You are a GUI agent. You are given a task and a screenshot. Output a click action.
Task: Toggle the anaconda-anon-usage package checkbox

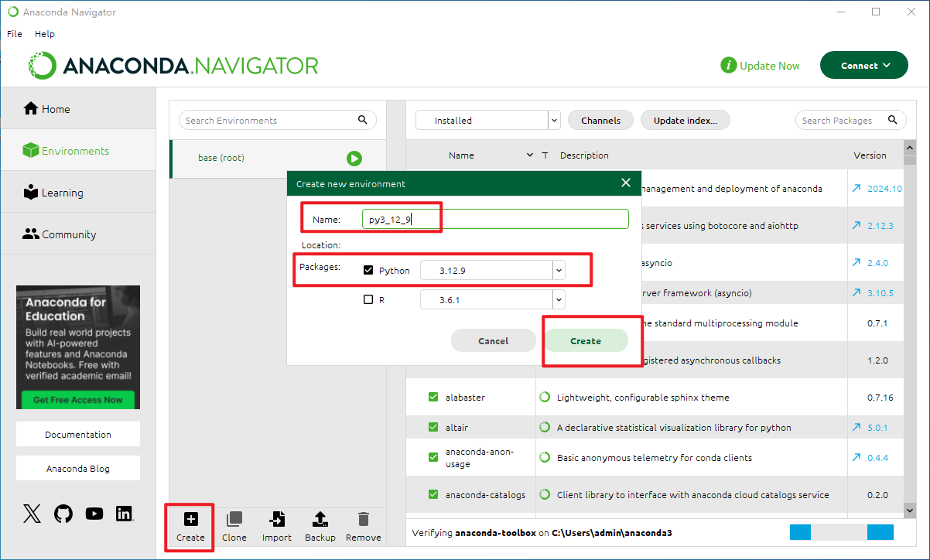coord(433,457)
